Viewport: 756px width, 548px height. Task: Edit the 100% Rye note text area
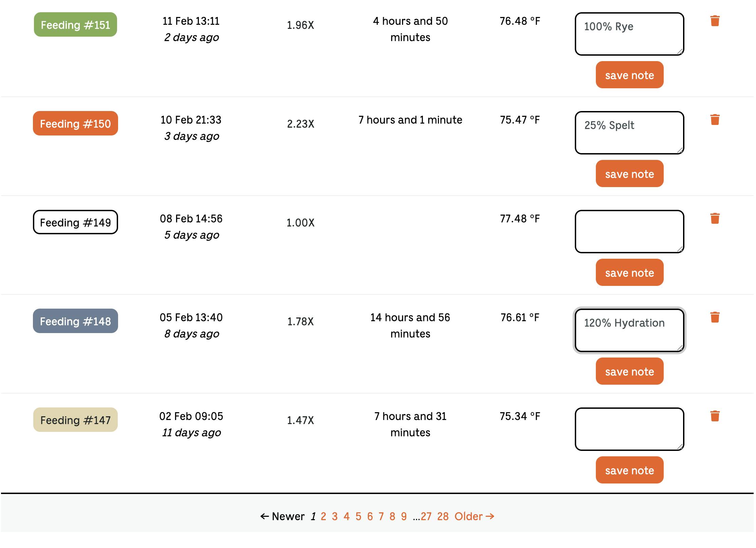[629, 34]
